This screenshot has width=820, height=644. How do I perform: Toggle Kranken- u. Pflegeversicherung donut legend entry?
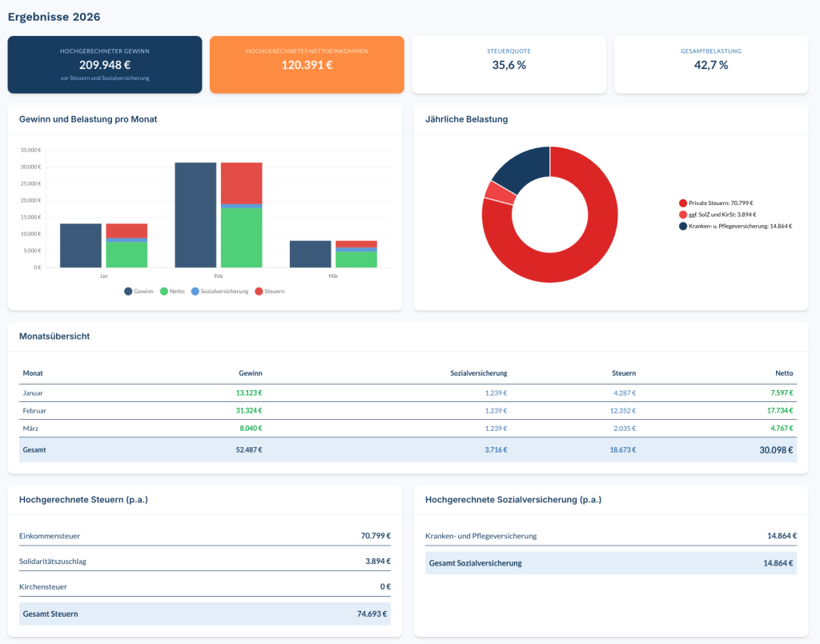pyautogui.click(x=734, y=226)
